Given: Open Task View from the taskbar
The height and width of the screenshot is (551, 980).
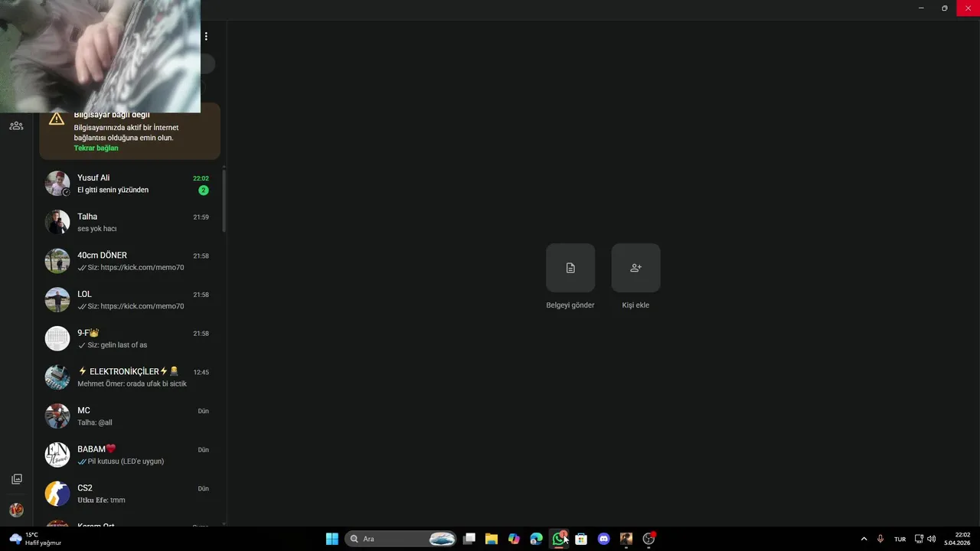Looking at the screenshot, I should 469,539.
